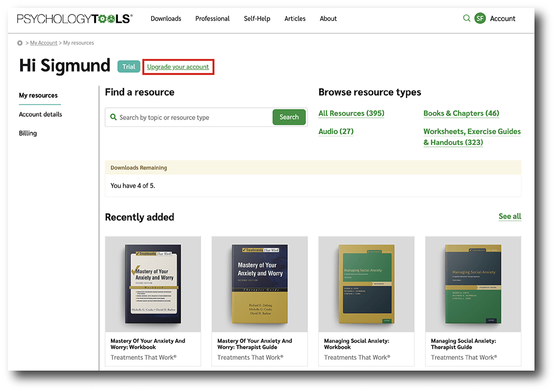The width and height of the screenshot is (556, 392).
Task: Open Billing in the sidebar
Action: coord(28,133)
